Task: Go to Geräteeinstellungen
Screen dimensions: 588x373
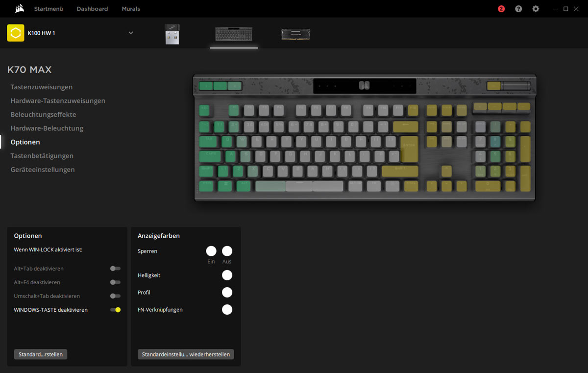Action: 42,170
